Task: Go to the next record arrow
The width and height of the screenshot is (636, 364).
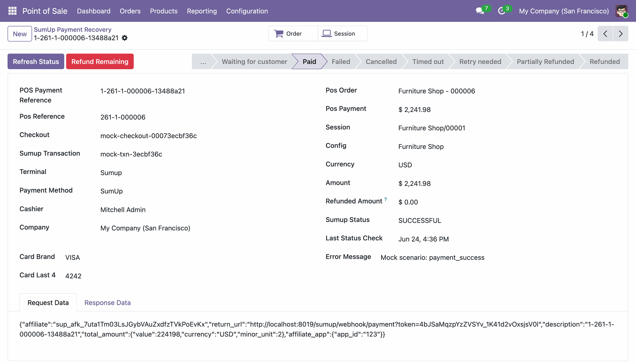Action: pyautogui.click(x=620, y=34)
